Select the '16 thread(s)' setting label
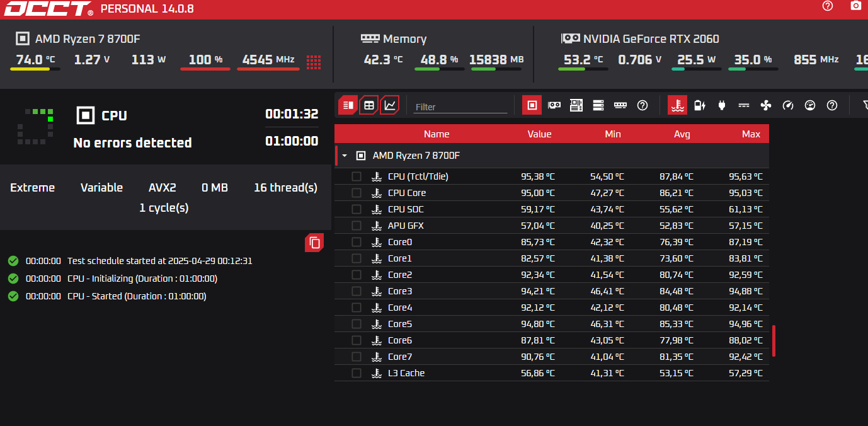 pos(285,187)
